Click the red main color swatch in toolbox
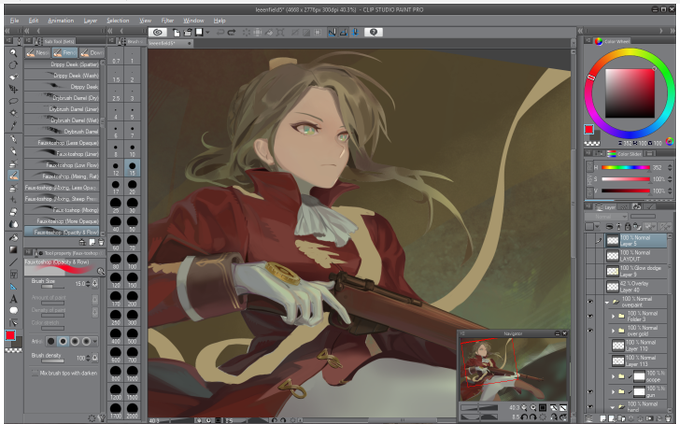The width and height of the screenshot is (680, 424). 10,335
